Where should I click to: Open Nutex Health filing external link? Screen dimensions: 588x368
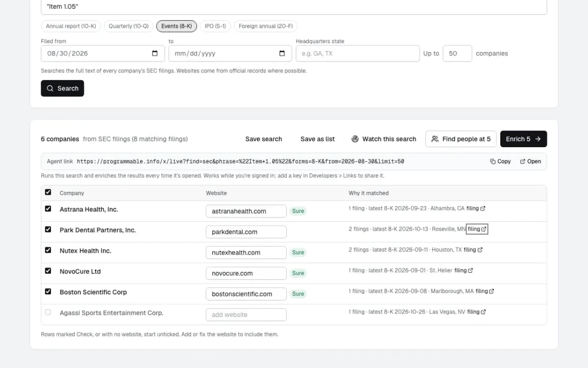(x=473, y=250)
